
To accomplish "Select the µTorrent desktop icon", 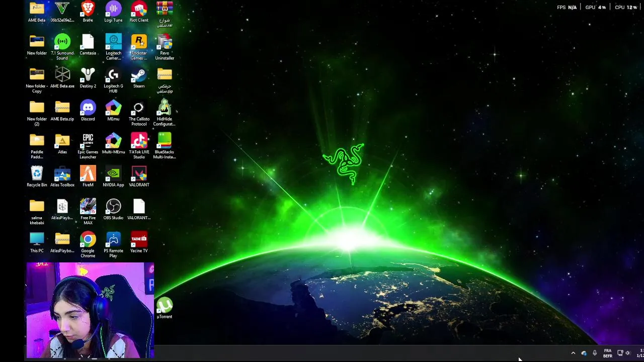I will click(x=165, y=308).
